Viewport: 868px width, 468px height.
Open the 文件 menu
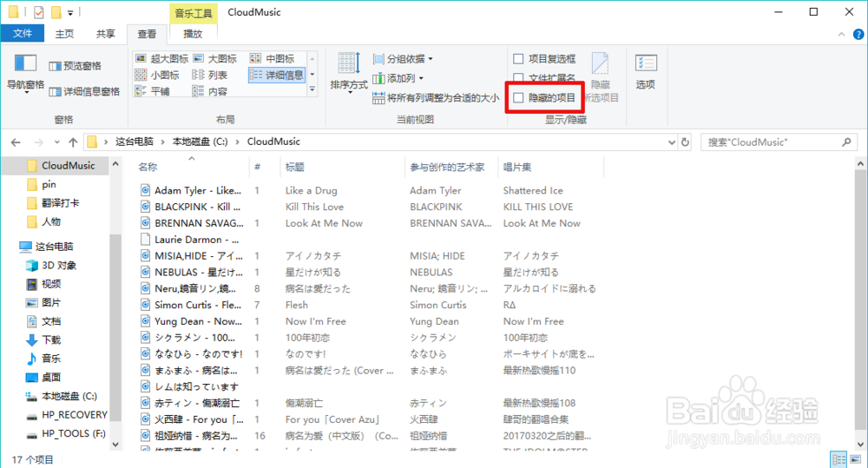coord(23,33)
